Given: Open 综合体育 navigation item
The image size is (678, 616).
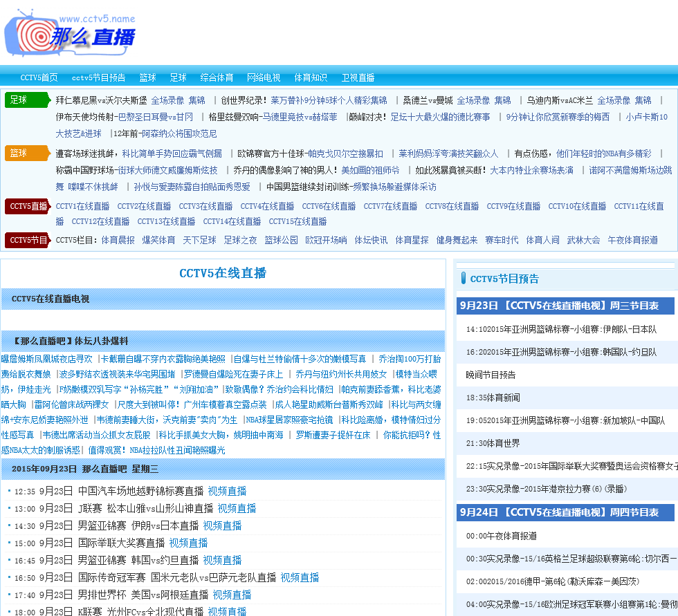Looking at the screenshot, I should coord(217,77).
